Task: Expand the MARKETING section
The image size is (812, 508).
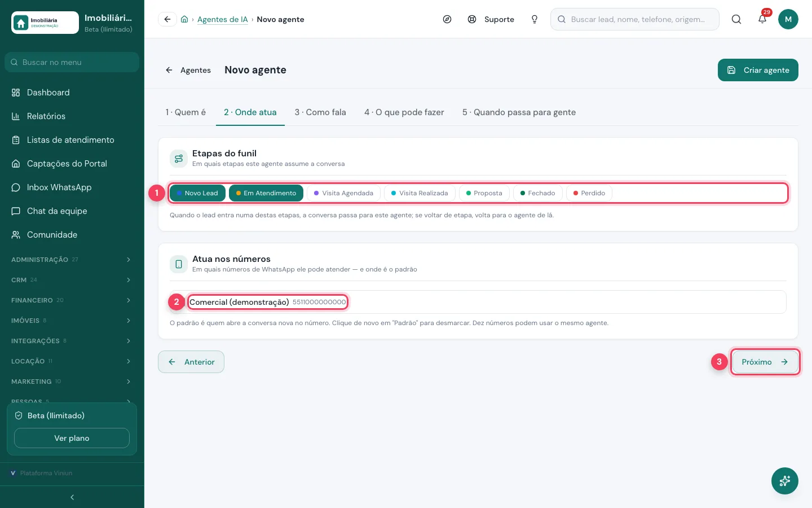Action: tap(71, 382)
